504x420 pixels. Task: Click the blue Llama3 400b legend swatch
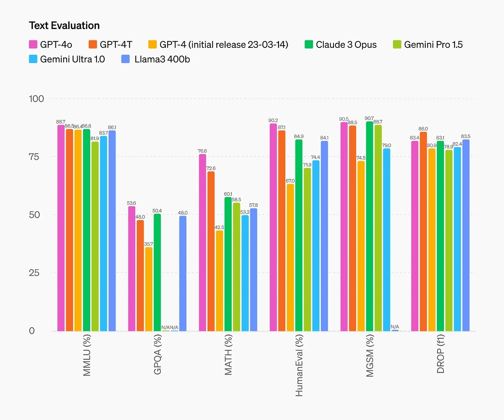126,59
